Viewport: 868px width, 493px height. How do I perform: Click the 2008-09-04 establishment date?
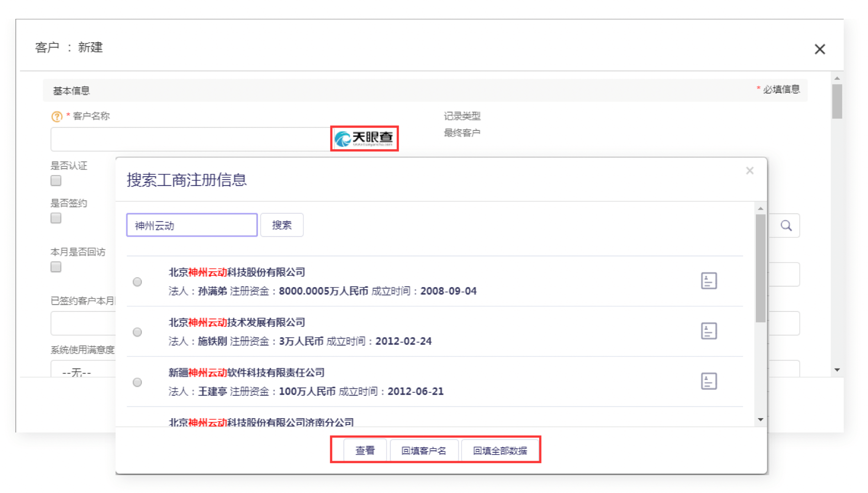point(448,291)
